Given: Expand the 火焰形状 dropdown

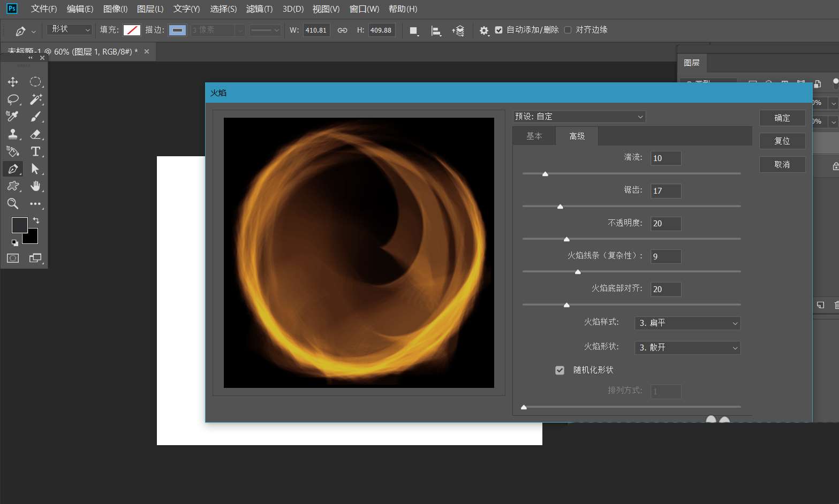Looking at the screenshot, I should 687,348.
